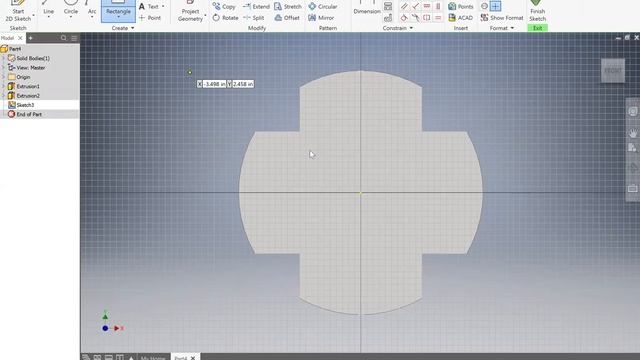Viewport: 640px width, 360px height.
Task: Switch to the Model browser tab
Action: coord(8,38)
